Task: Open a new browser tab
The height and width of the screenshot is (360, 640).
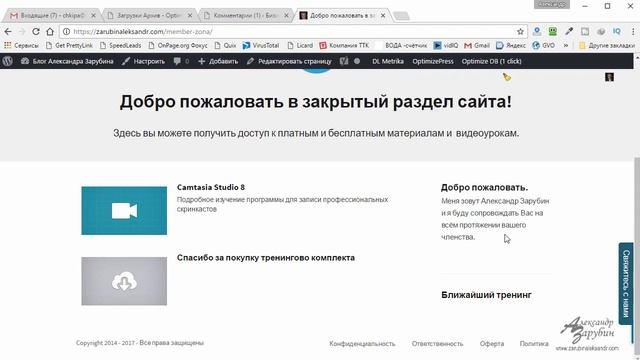Action: [x=402, y=16]
